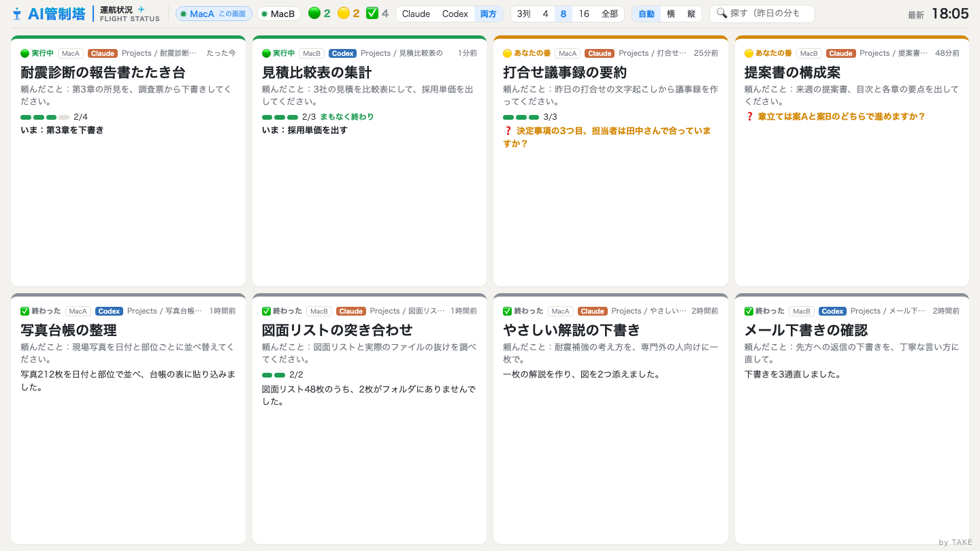Screen dimensions: 980x551
Task: Set the card count to 4
Action: pyautogui.click(x=545, y=14)
